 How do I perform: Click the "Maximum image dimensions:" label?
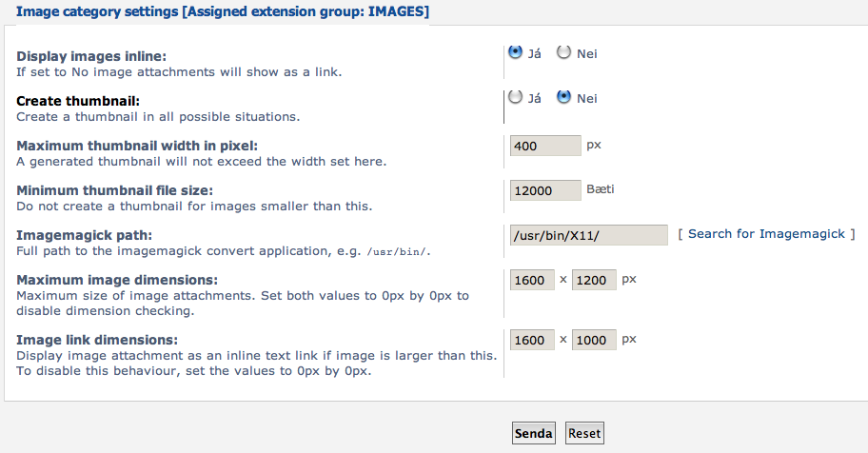point(117,280)
